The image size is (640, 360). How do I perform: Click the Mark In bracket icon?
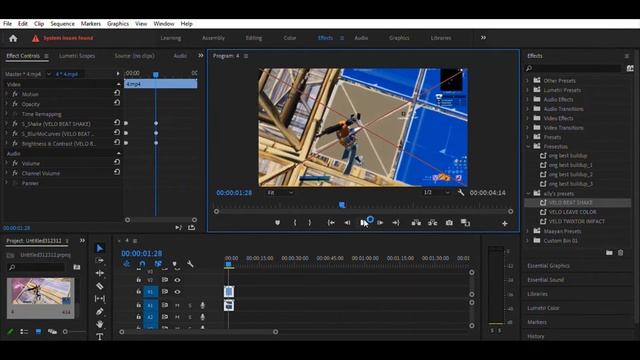point(295,223)
